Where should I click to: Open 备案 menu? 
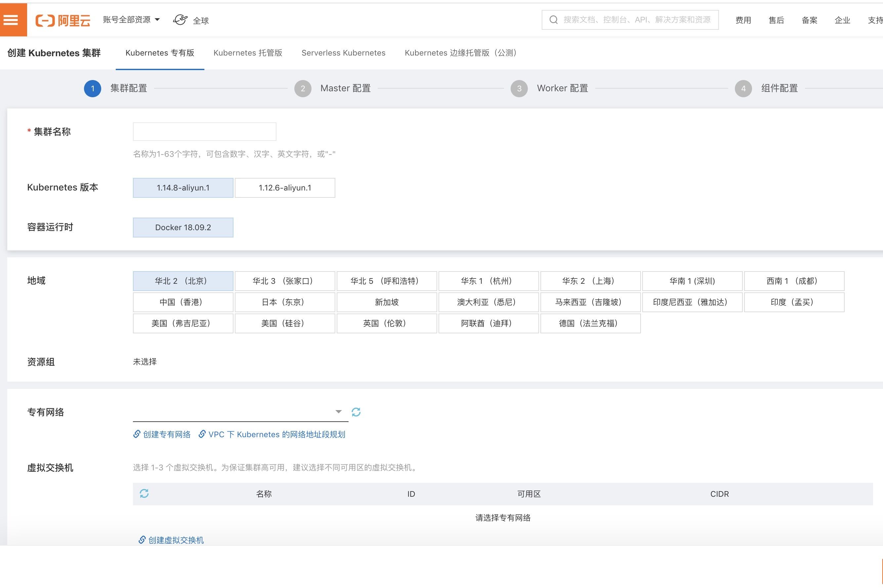809,20
